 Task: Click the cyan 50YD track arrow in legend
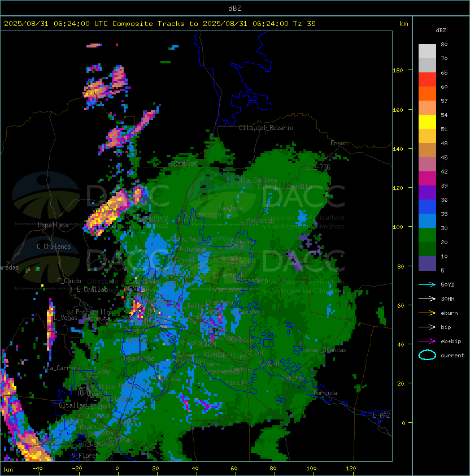427,284
